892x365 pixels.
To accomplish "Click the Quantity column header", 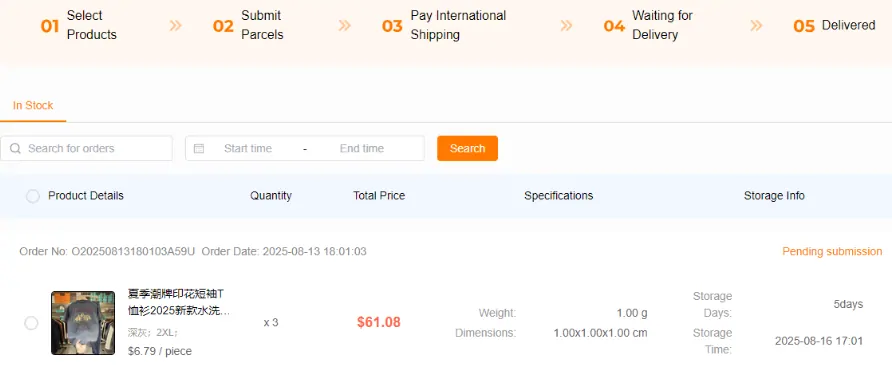I will coord(271,196).
